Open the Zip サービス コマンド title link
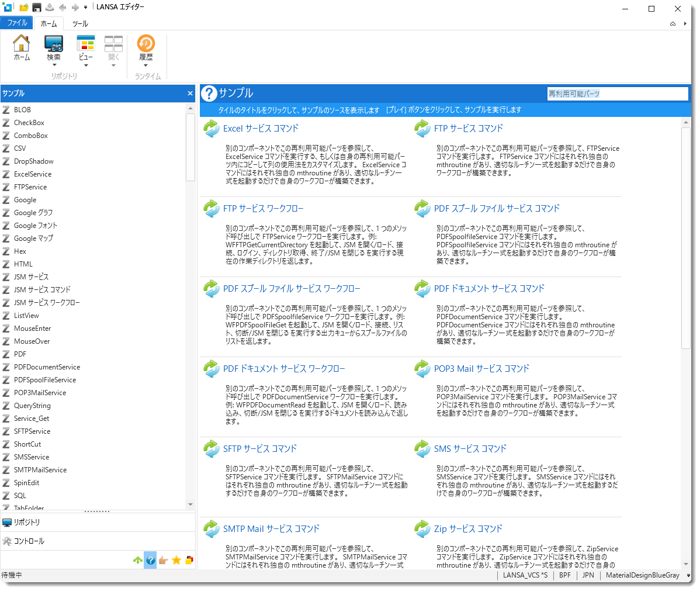The width and height of the screenshot is (700, 591). pyautogui.click(x=468, y=529)
